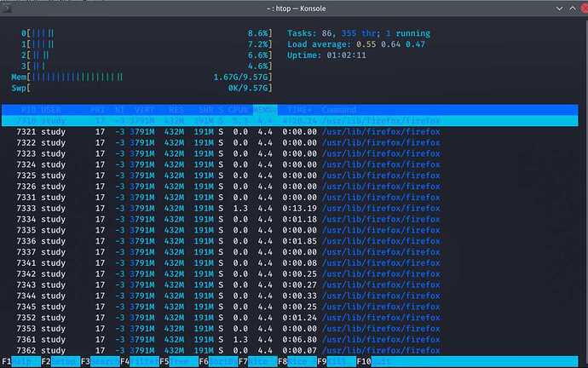Click the F8 Nice+ button

click(x=297, y=362)
